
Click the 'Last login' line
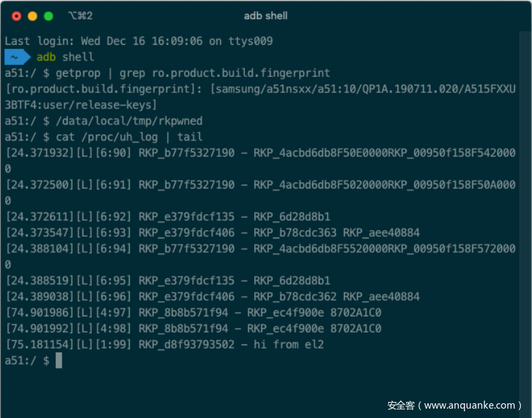click(139, 41)
